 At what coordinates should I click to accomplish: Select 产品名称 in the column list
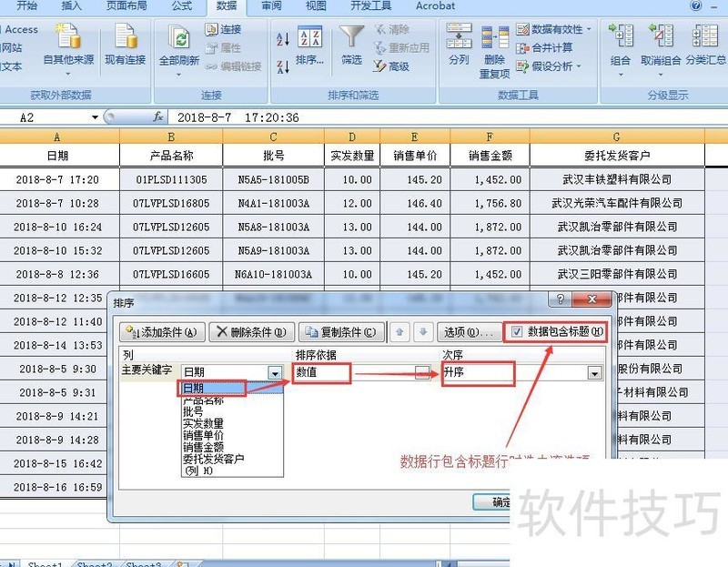pyautogui.click(x=232, y=400)
